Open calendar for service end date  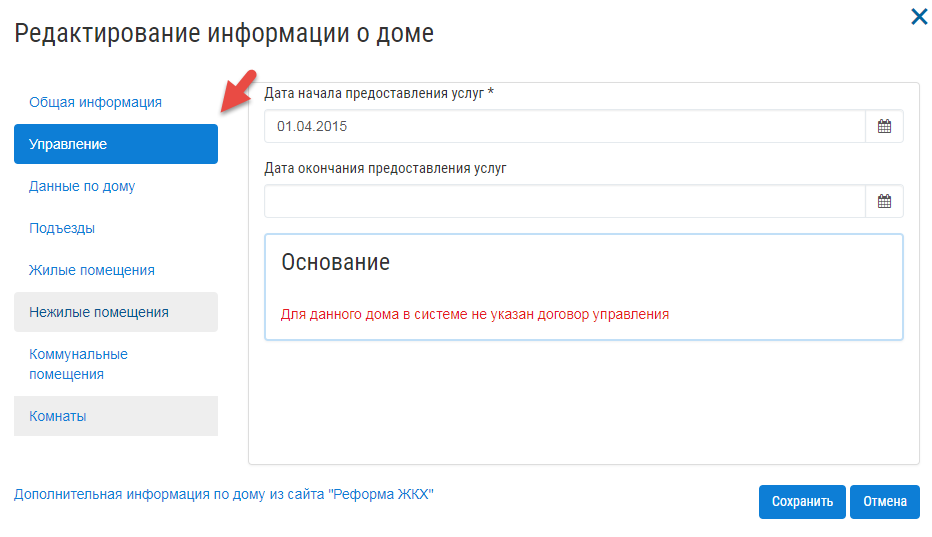pos(884,201)
